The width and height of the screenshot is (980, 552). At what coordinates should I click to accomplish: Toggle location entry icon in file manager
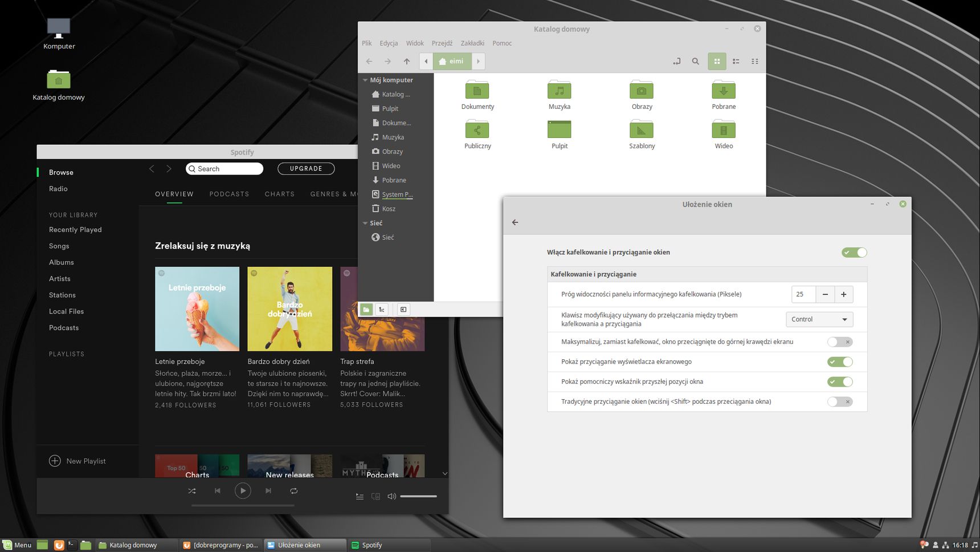(x=676, y=61)
